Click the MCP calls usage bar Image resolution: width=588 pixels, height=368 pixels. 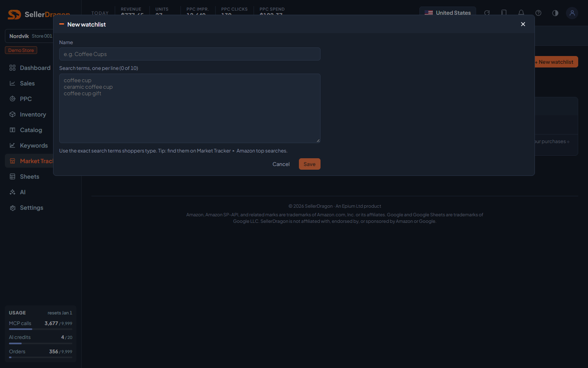40,329
